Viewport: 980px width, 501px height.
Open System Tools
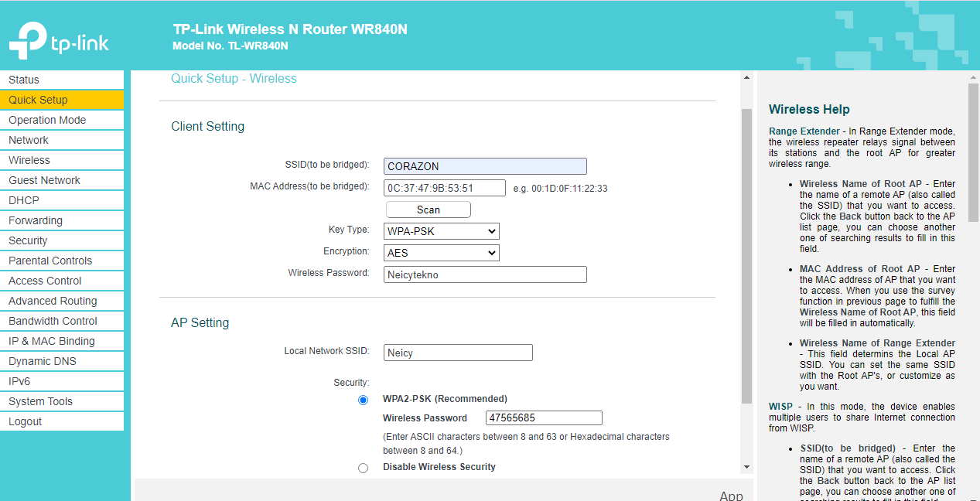pyautogui.click(x=62, y=401)
